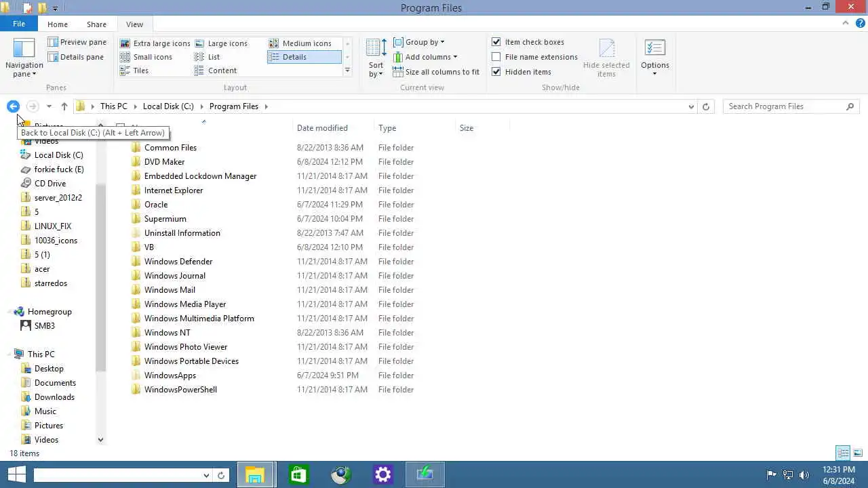868x488 pixels.
Task: Open the Store app on taskbar
Action: tap(298, 475)
